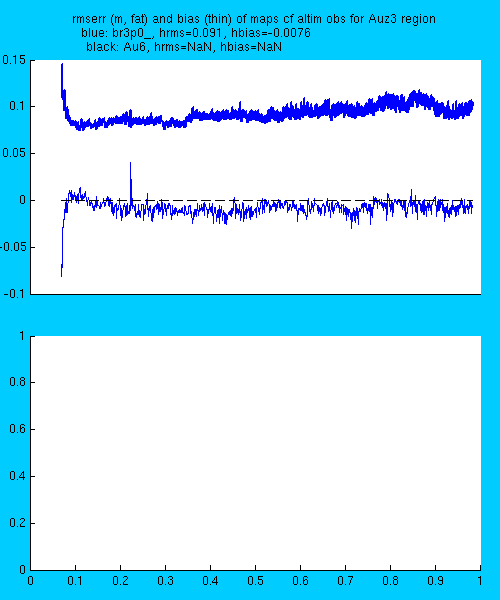This screenshot has width=500, height=600.
Task: Click the lower plot y-axis label 0.2
Action: pos(18,523)
